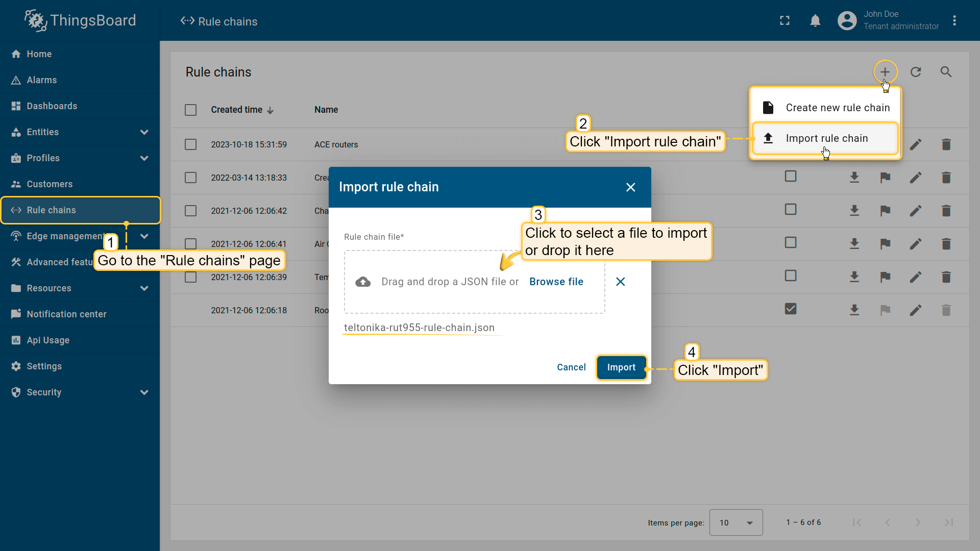Screen dimensions: 980x551
Task: Click the Import button in the dialog
Action: tap(621, 367)
